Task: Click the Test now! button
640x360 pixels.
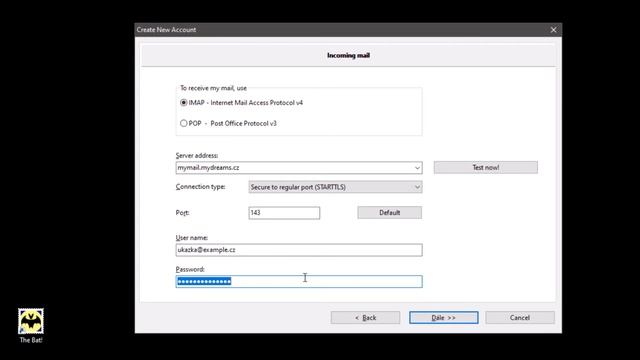Action: click(486, 167)
